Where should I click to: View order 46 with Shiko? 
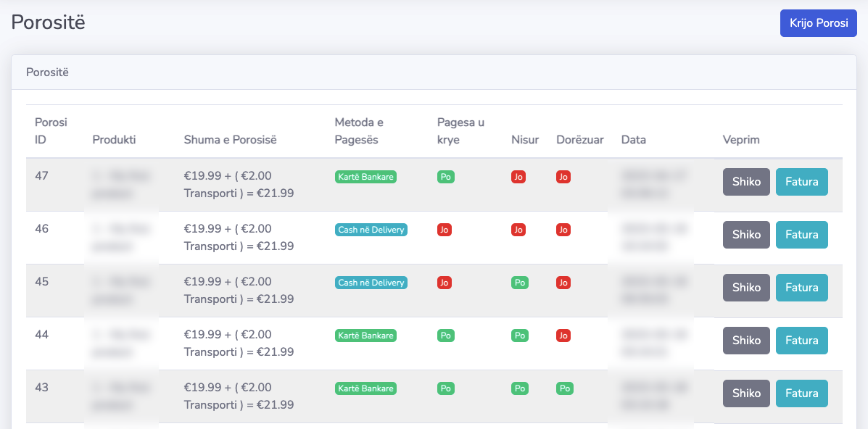[x=746, y=235]
